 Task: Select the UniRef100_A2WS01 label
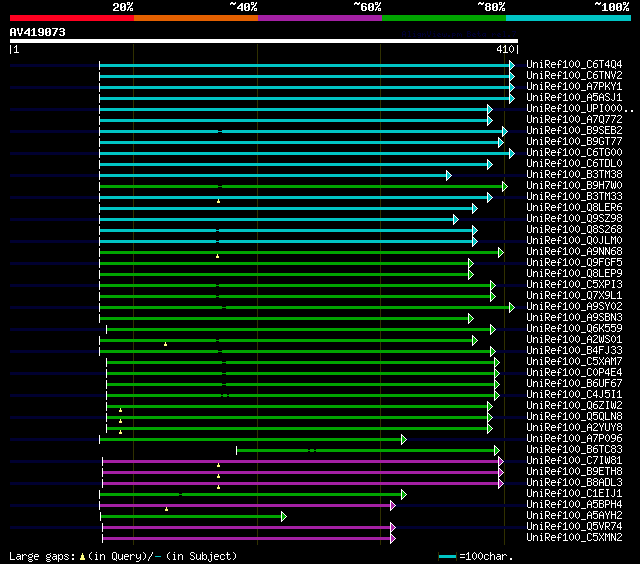pos(574,340)
